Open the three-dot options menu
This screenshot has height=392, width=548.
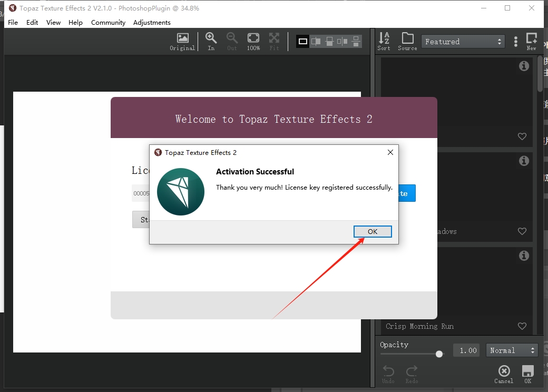tap(516, 42)
